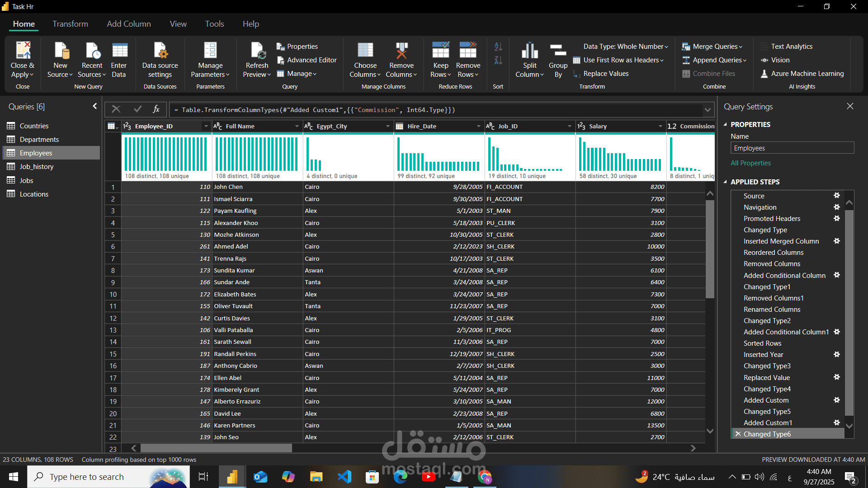Collapse the Queries pane

[x=94, y=106]
